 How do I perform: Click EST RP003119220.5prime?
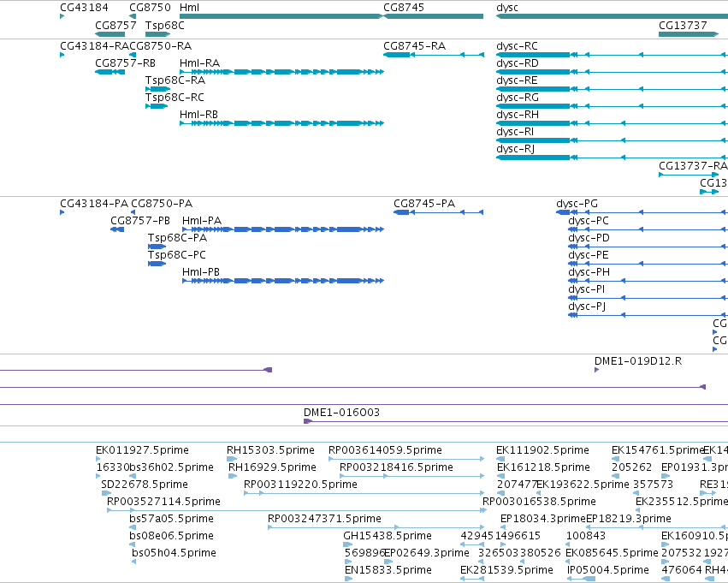tap(364, 493)
